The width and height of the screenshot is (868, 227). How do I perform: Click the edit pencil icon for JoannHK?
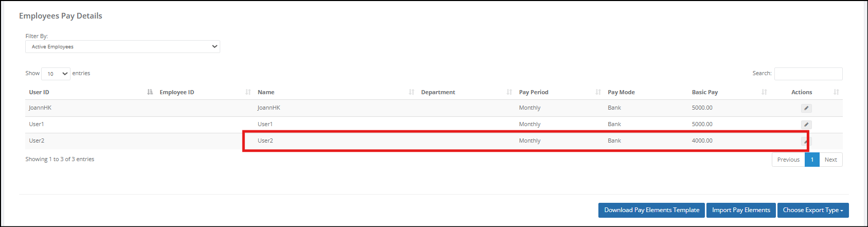click(806, 108)
